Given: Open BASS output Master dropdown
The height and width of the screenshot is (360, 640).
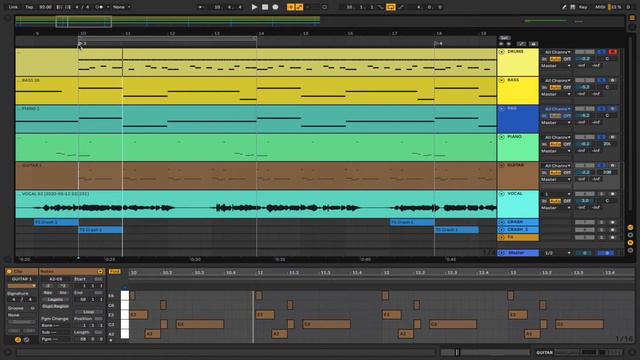Looking at the screenshot, I should tap(556, 94).
